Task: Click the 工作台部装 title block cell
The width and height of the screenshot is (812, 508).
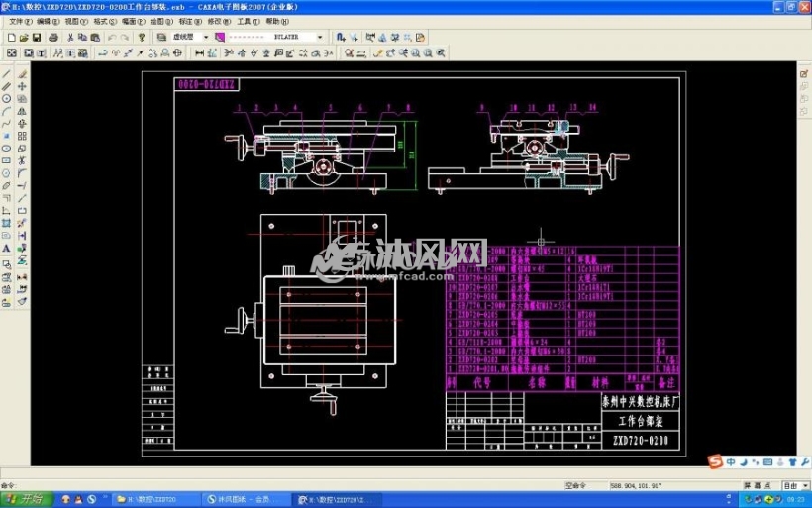Action: tap(641, 421)
